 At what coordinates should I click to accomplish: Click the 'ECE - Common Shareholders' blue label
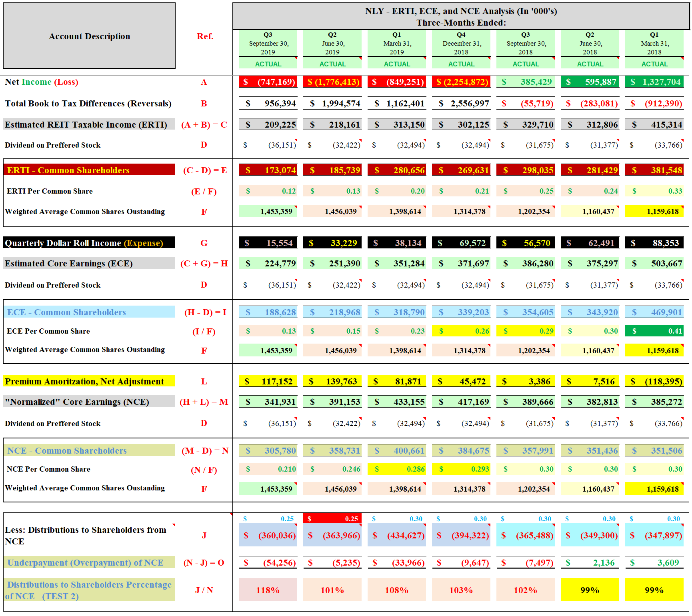[x=89, y=312]
